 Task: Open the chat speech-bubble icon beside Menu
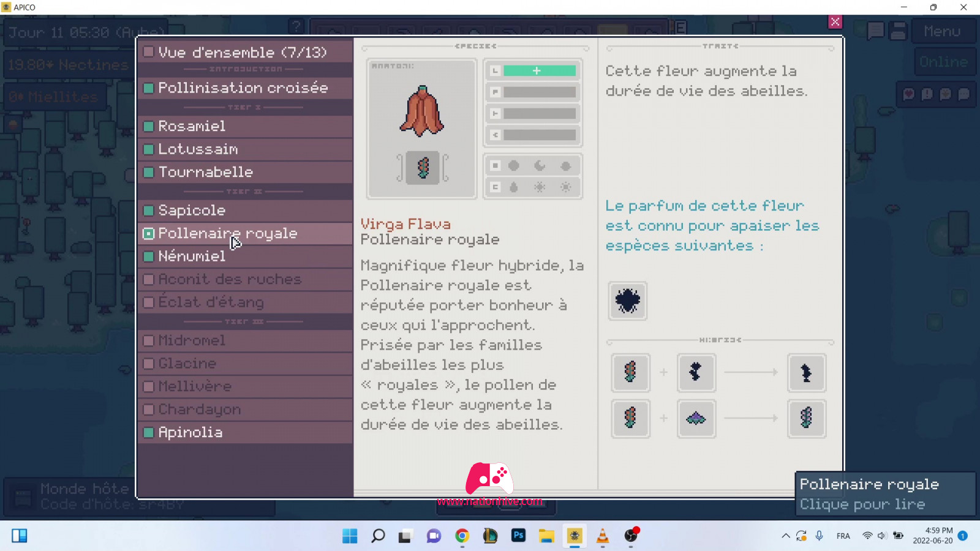[x=875, y=31]
